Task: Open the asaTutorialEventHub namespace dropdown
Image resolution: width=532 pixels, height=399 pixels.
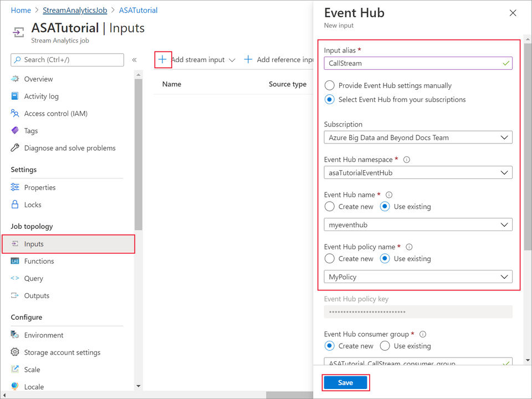Action: (x=418, y=173)
